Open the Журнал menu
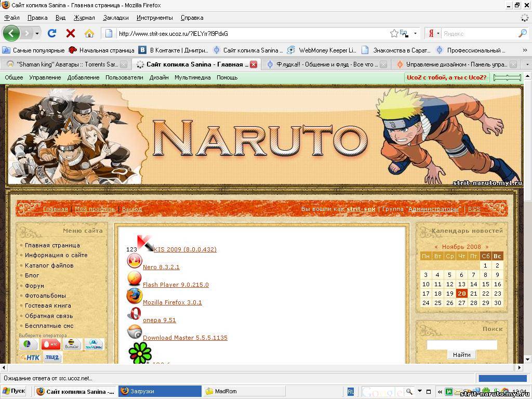The width and height of the screenshot is (532, 399). pyautogui.click(x=84, y=18)
